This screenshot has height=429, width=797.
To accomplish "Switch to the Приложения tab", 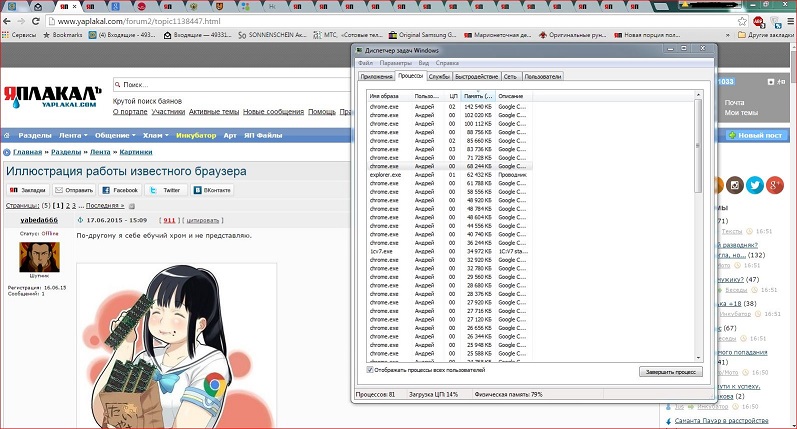I will 377,77.
